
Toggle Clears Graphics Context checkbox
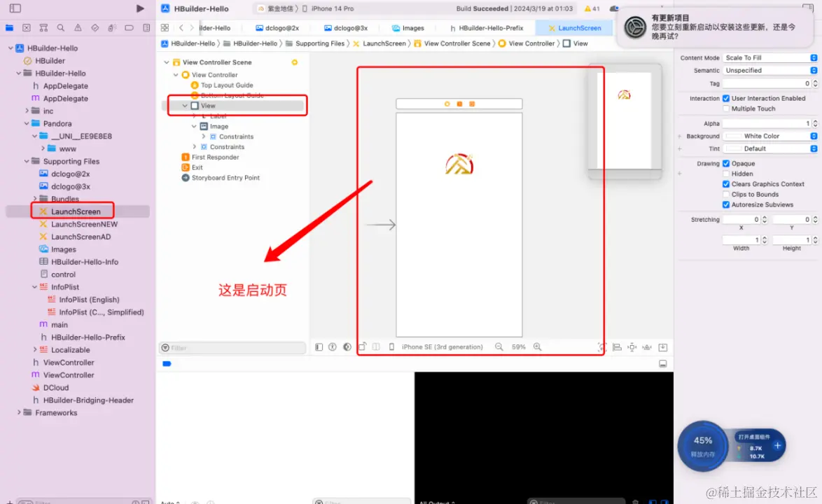(x=726, y=184)
